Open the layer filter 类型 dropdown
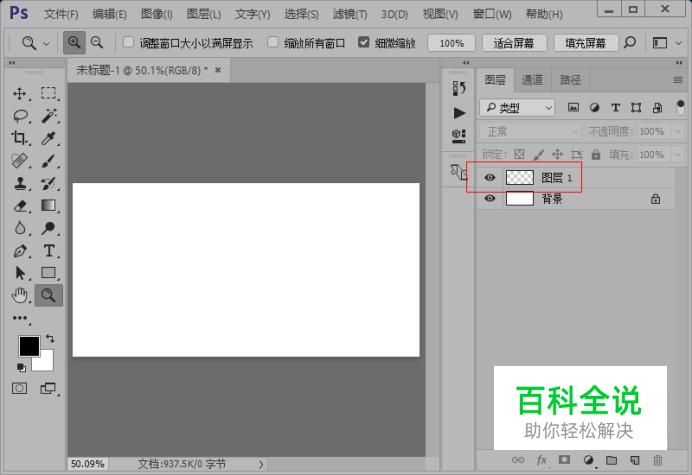The height and width of the screenshot is (475, 692). point(517,107)
